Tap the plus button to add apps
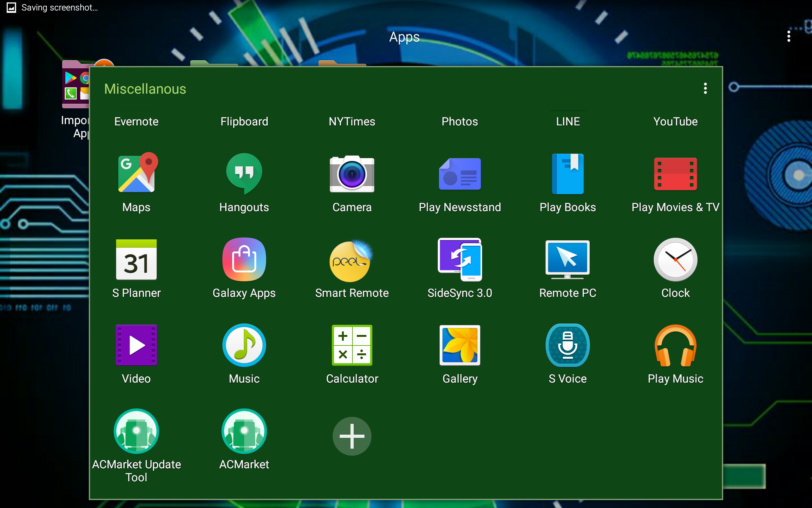812x508 pixels. (352, 436)
